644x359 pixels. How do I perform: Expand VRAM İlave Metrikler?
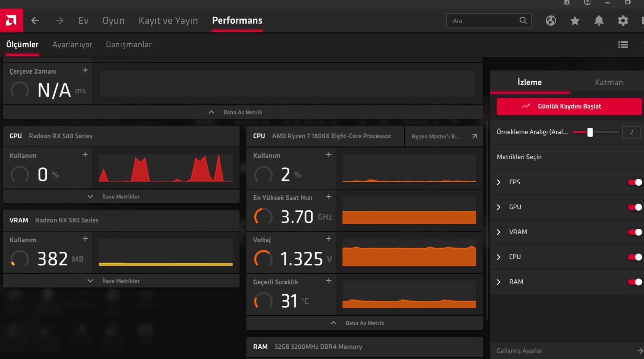click(121, 281)
